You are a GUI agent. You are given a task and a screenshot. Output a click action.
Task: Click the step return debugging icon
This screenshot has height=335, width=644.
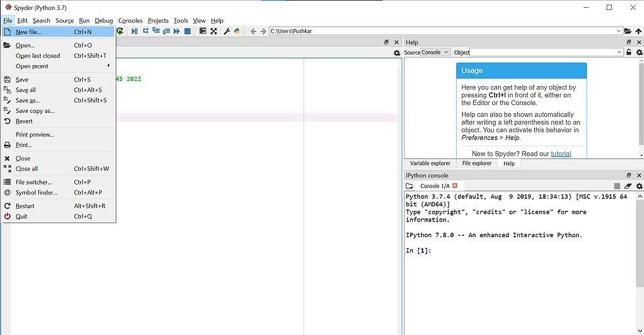[166, 32]
